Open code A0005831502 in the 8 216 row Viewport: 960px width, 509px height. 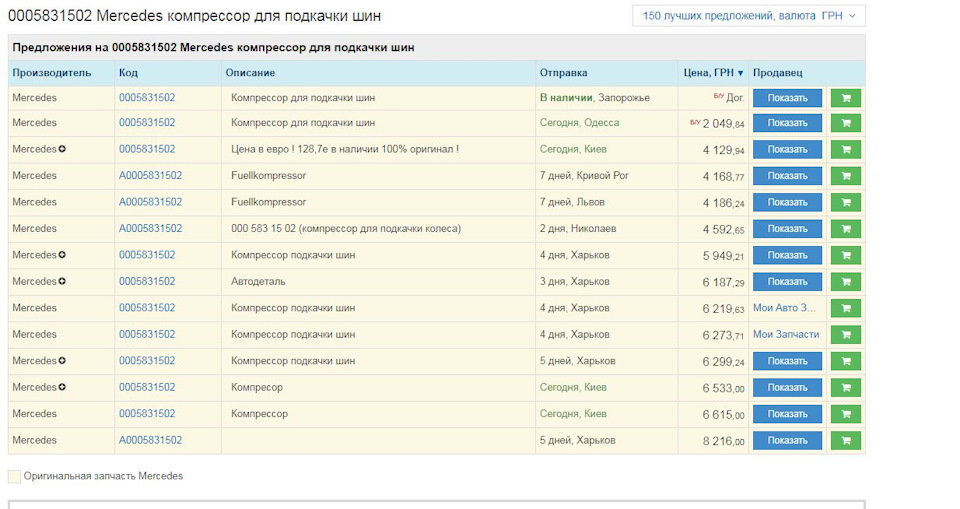click(x=151, y=440)
